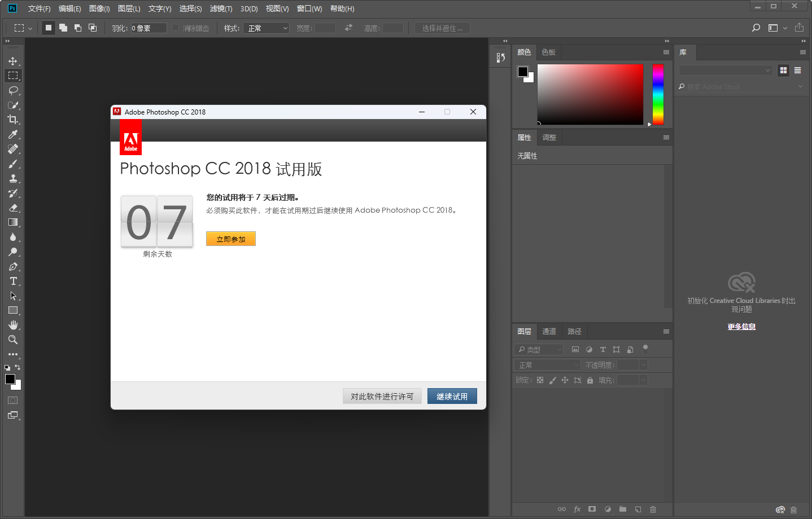Select the Rectangular Marquee tool in the toolbox
This screenshot has height=519, width=812.
(13, 76)
